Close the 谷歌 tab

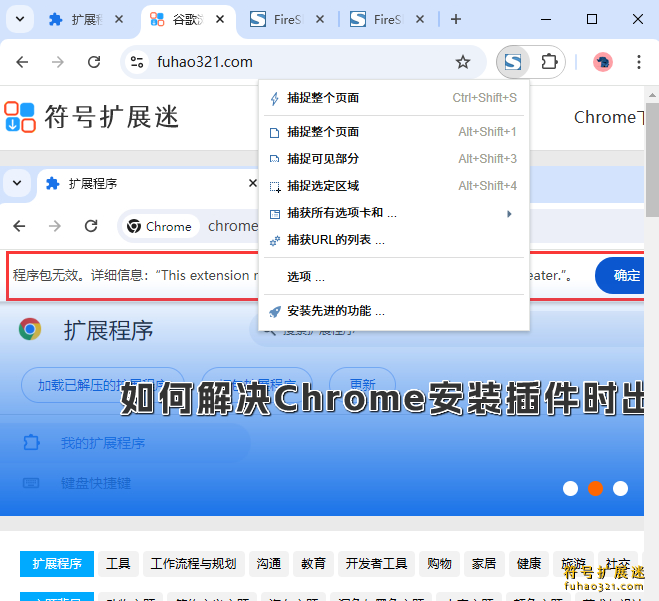pos(220,19)
